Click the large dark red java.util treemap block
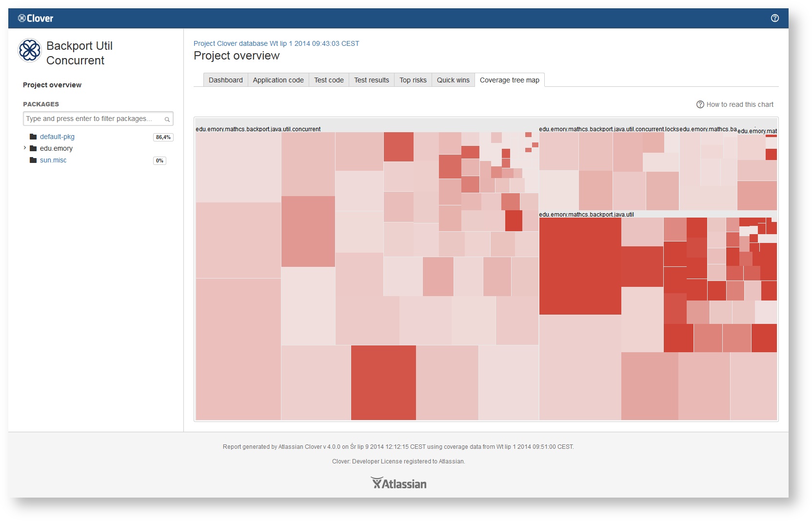 point(580,266)
